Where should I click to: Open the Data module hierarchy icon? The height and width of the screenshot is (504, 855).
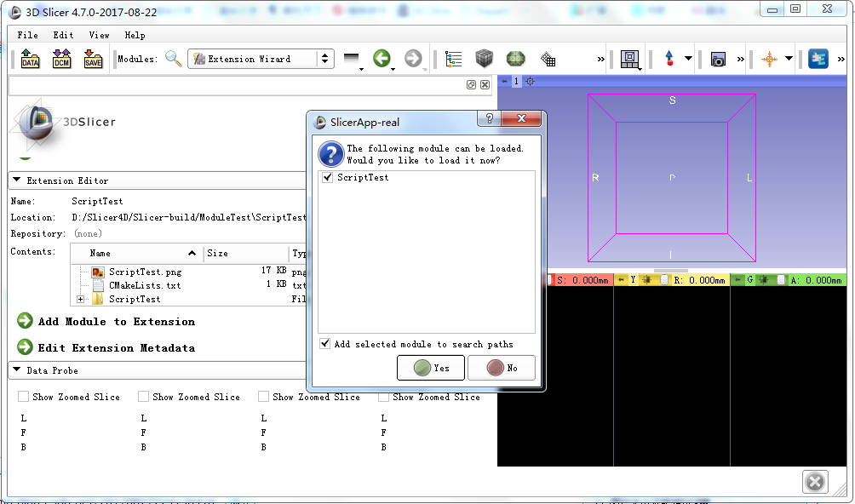tap(453, 59)
